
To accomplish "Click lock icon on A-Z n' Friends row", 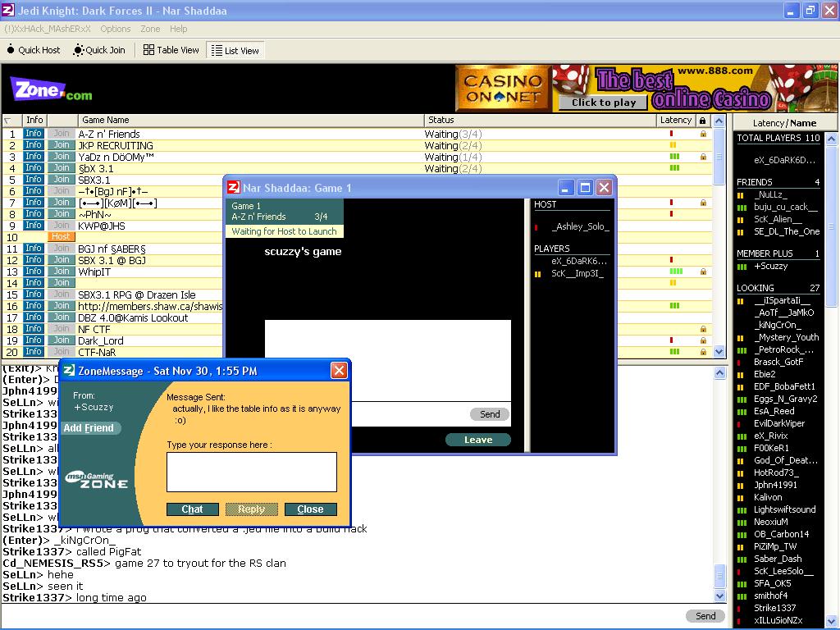I will [x=703, y=134].
